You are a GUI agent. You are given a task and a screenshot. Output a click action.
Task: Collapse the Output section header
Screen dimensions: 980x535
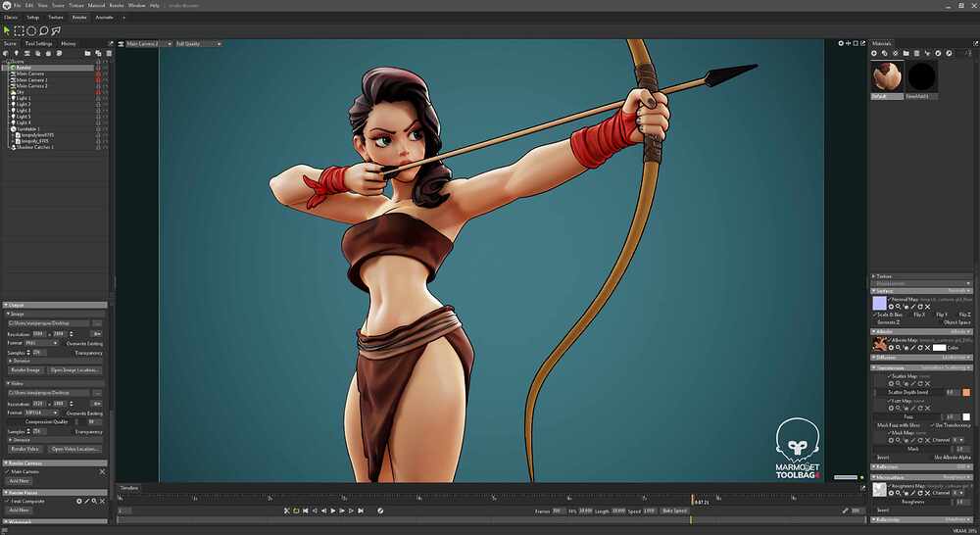point(55,305)
